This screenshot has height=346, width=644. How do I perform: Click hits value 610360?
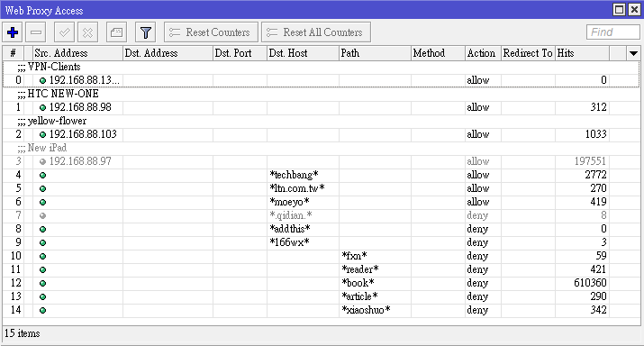click(x=590, y=284)
